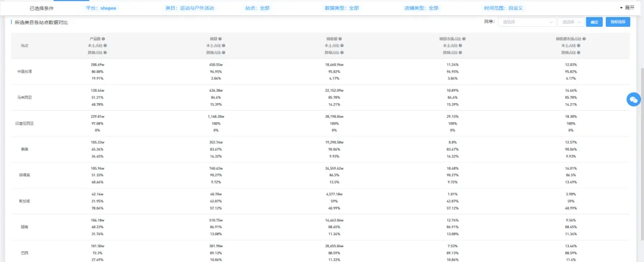The width and height of the screenshot is (644, 262).
Task: Click the 12.03% sales amount share value
Action: coord(571,64)
